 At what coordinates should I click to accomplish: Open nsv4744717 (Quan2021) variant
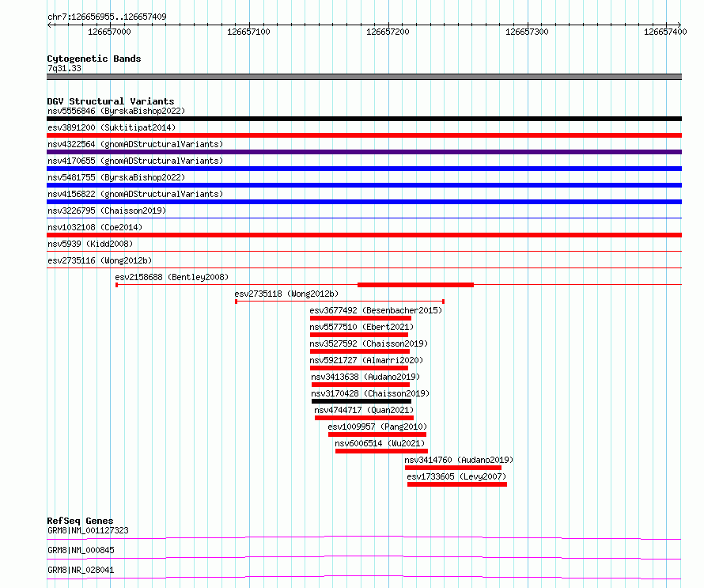point(364,410)
